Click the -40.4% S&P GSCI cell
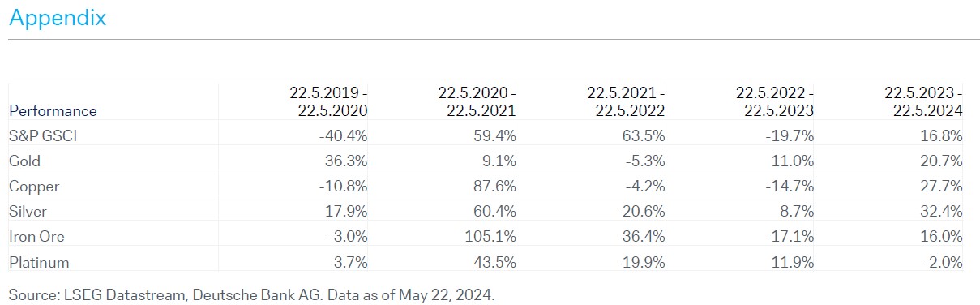The image size is (980, 305). pyautogui.click(x=344, y=135)
